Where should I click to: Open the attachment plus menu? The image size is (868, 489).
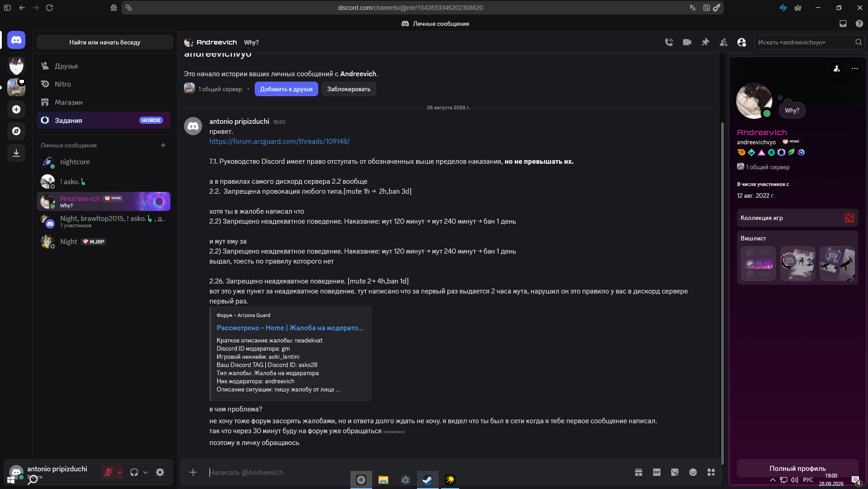tap(193, 472)
